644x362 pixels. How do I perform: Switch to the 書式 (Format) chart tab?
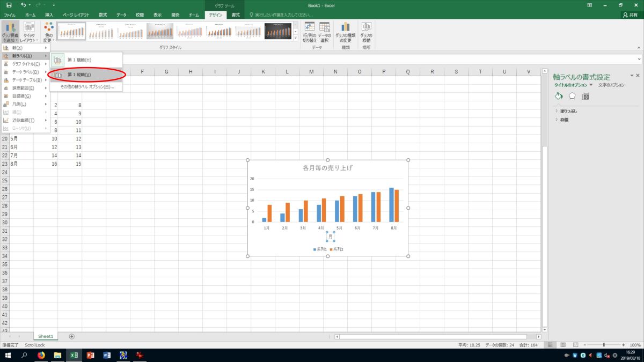tap(236, 15)
